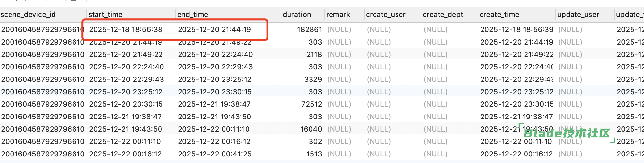The height and width of the screenshot is (163, 644).
Task: Select end_time cell 2025-12-21 19:38:47
Action: [214, 104]
